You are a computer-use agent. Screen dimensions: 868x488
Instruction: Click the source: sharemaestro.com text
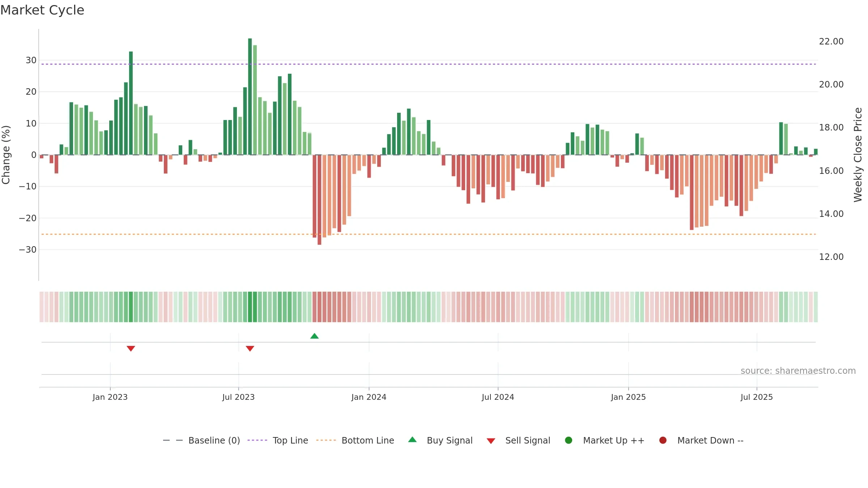(798, 371)
